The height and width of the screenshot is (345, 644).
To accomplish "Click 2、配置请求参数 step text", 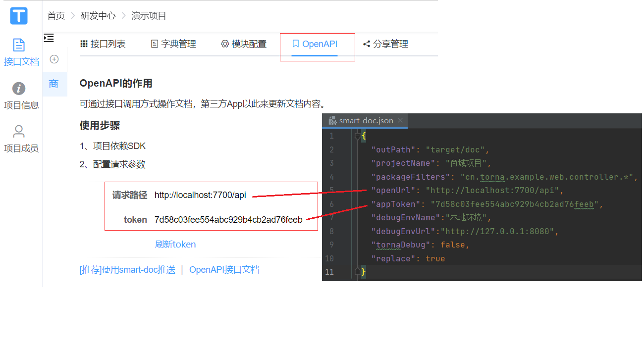I will (x=112, y=164).
